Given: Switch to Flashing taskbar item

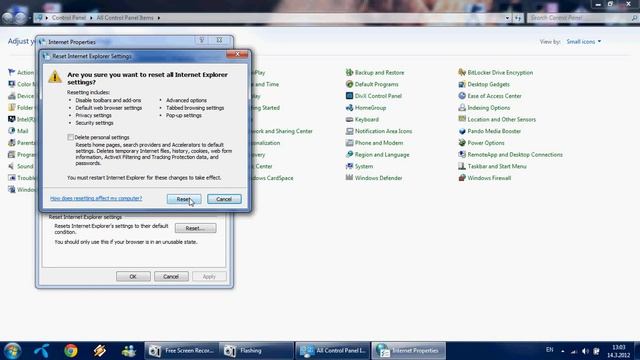Looking at the screenshot, I should 256,351.
